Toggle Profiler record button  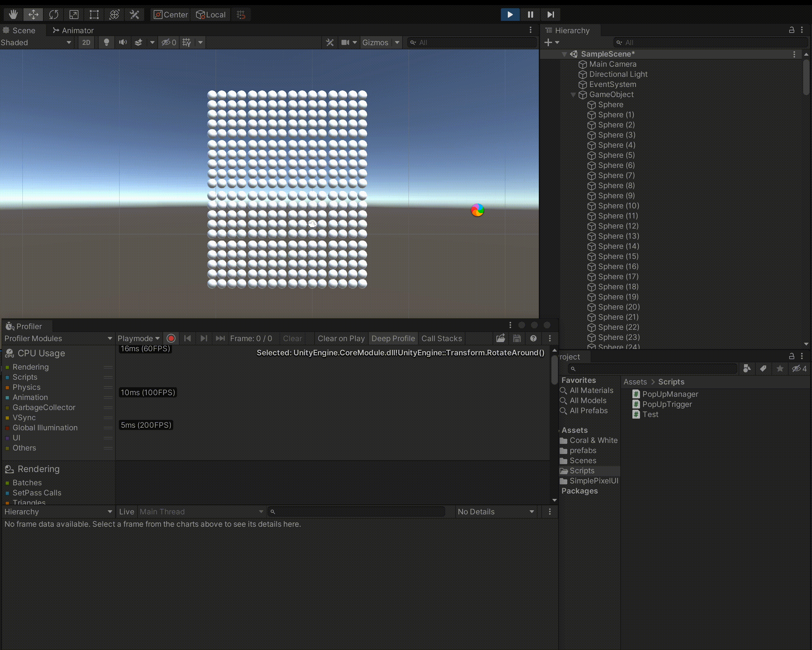[x=171, y=339]
